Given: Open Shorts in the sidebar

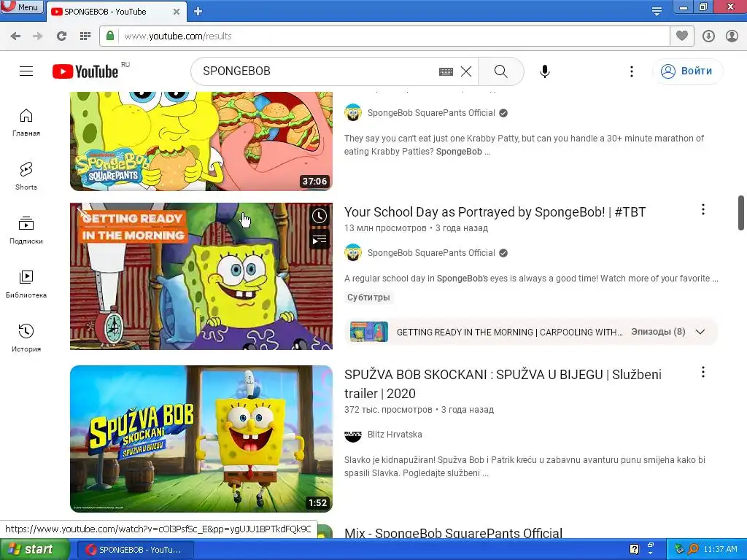Looking at the screenshot, I should [x=26, y=176].
